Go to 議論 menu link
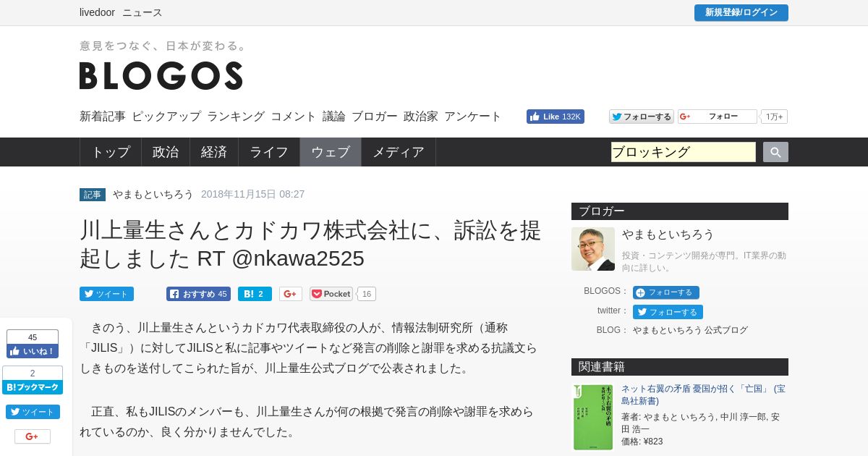This screenshot has height=456, width=868. [x=334, y=116]
